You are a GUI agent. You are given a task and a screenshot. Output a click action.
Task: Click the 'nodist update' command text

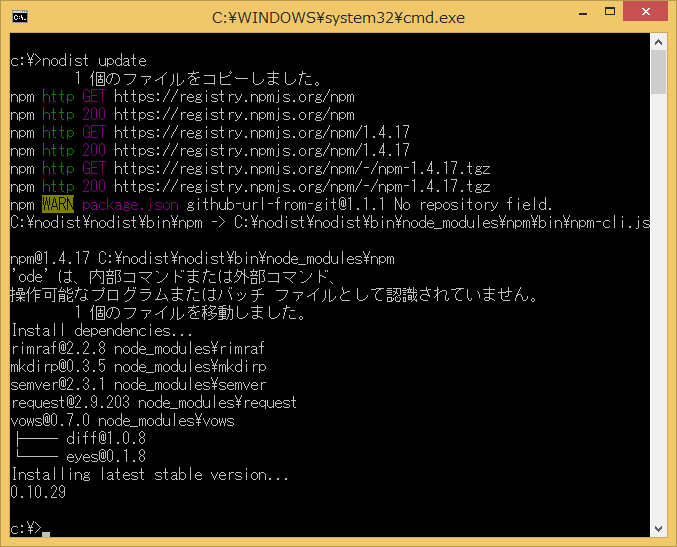pos(94,61)
